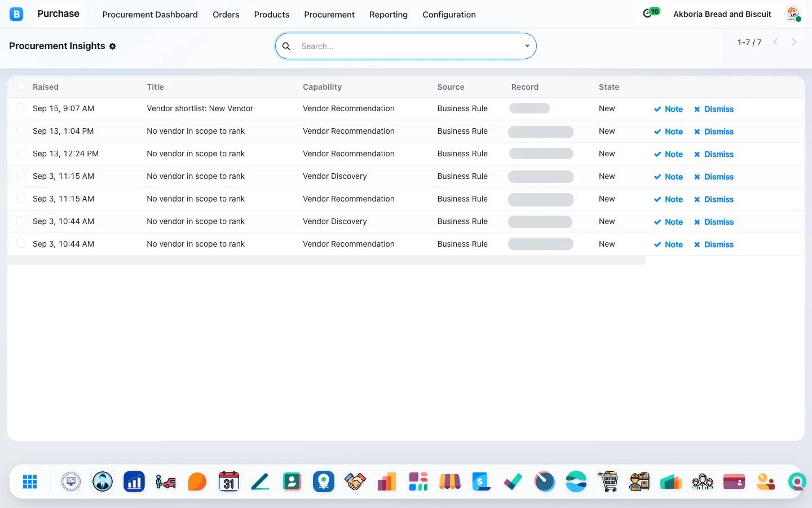812x508 pixels.
Task: Open the storefront awning app icon
Action: coord(450,481)
